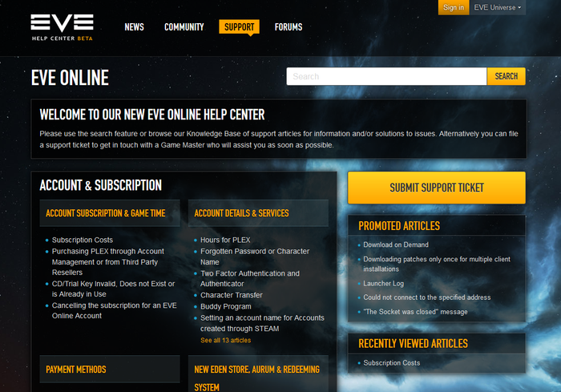Open the Community menu item
This screenshot has height=392, width=561.
[x=184, y=26]
